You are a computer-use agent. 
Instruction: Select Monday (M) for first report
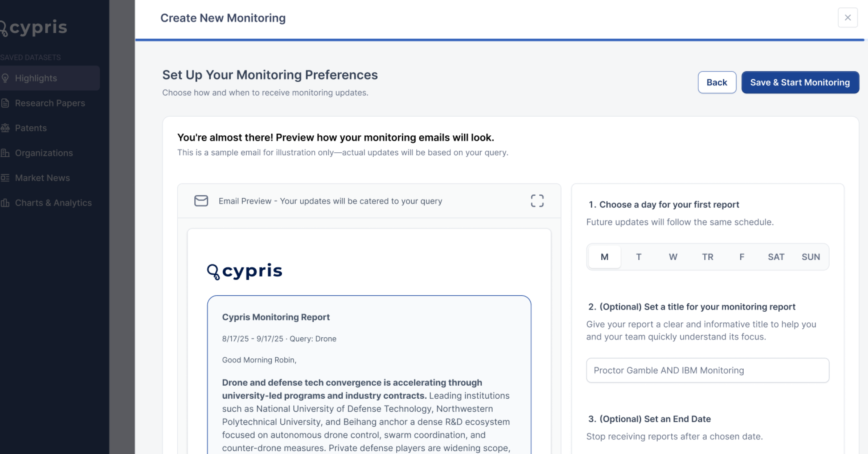[x=604, y=257]
